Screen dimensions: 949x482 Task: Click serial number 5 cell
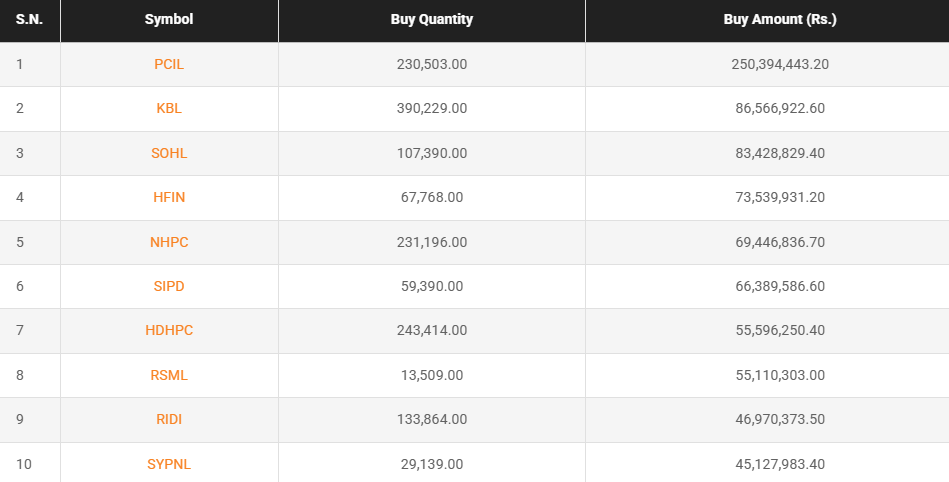click(20, 242)
